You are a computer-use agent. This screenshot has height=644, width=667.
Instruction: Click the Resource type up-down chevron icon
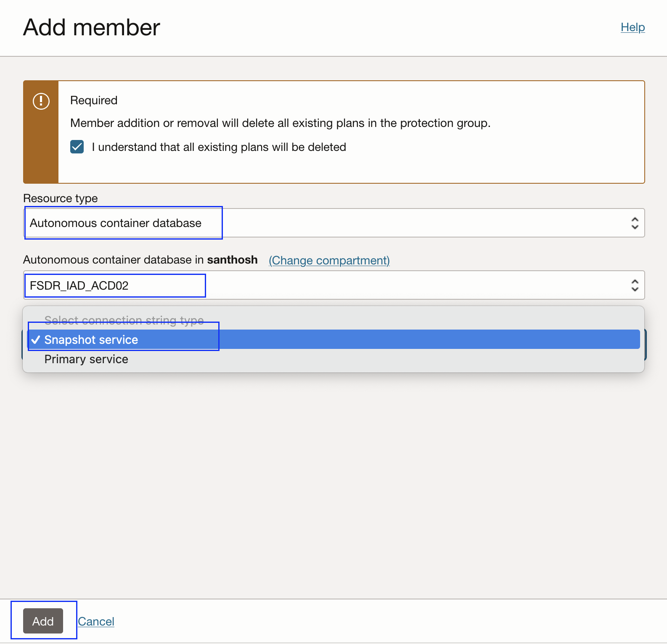pyautogui.click(x=635, y=223)
